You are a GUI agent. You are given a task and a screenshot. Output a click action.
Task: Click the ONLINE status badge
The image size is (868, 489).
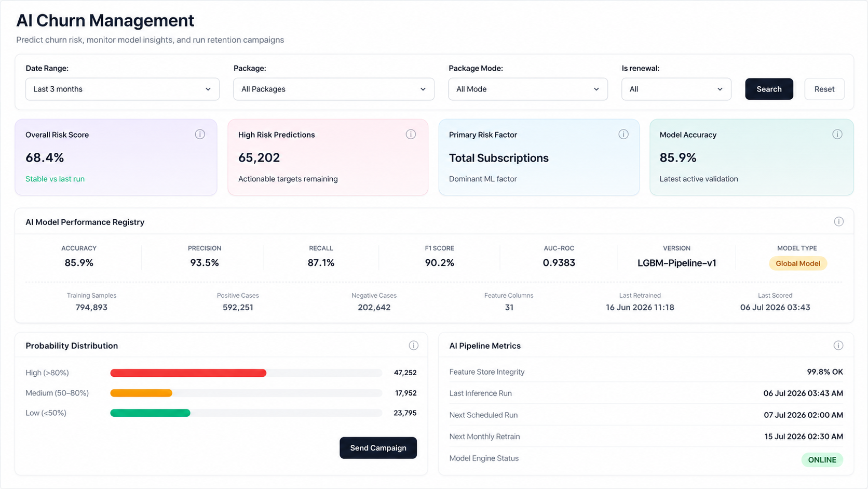pos(822,460)
